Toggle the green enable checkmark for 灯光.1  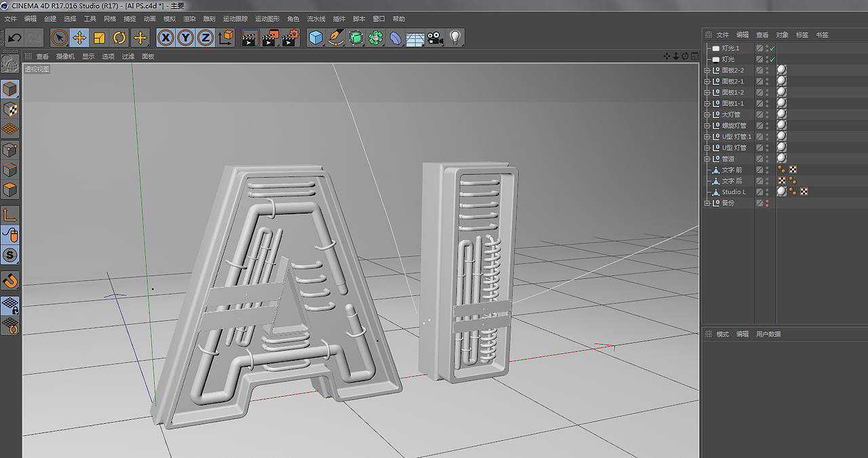coord(772,48)
